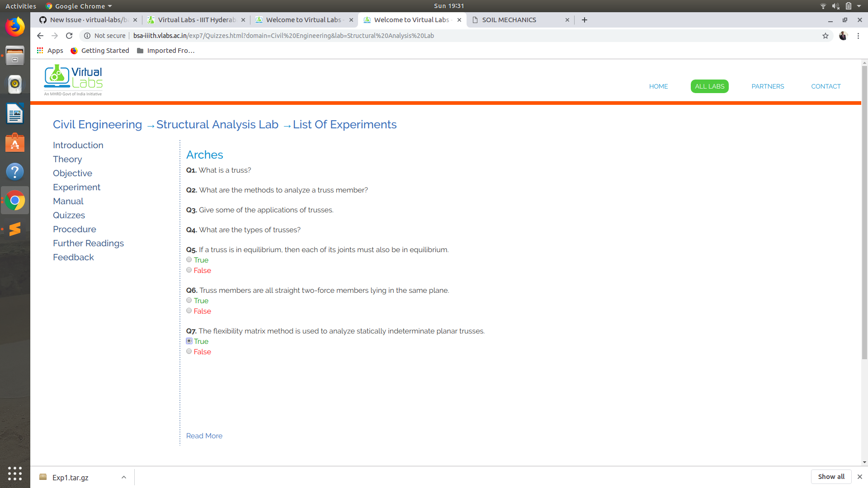Viewport: 868px width, 488px height.
Task: Choose False for Q7 flexibility matrix question
Action: click(x=189, y=351)
